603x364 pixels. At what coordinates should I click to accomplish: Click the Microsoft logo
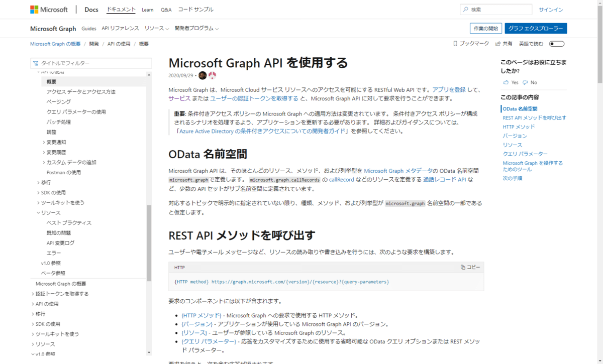49,10
